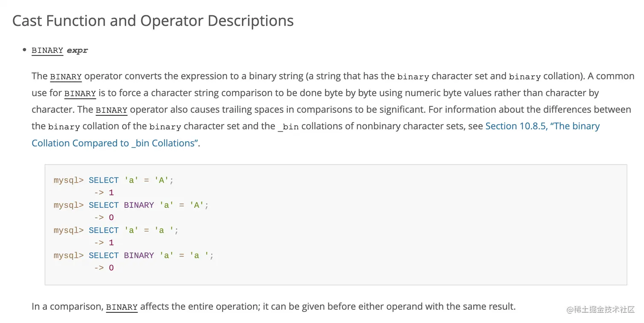644x323 pixels.
Task: Click the 稀土掘金技术社区 watermark
Action: (x=601, y=309)
